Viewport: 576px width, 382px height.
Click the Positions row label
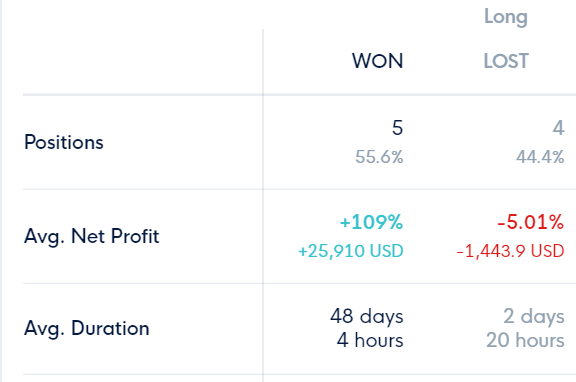click(x=64, y=142)
